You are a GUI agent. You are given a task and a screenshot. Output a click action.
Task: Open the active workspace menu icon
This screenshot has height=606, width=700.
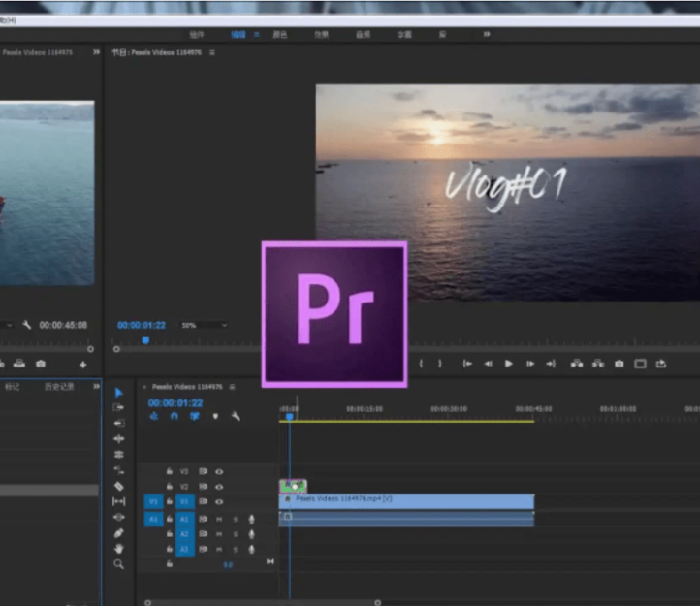(x=257, y=34)
